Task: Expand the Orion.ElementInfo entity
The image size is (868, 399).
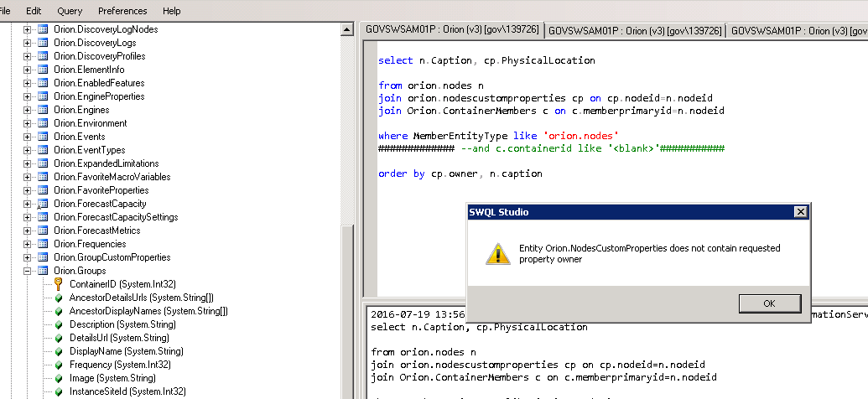Action: 27,70
